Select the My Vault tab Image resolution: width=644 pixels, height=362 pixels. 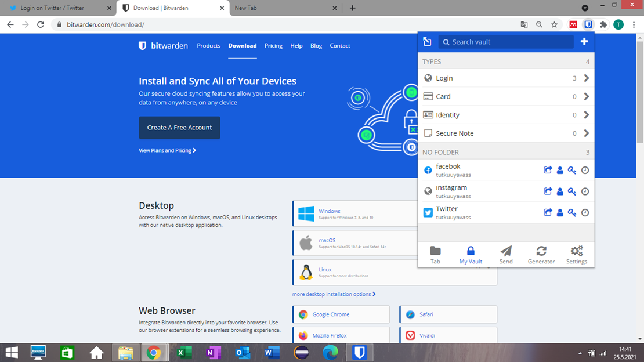pos(471,255)
